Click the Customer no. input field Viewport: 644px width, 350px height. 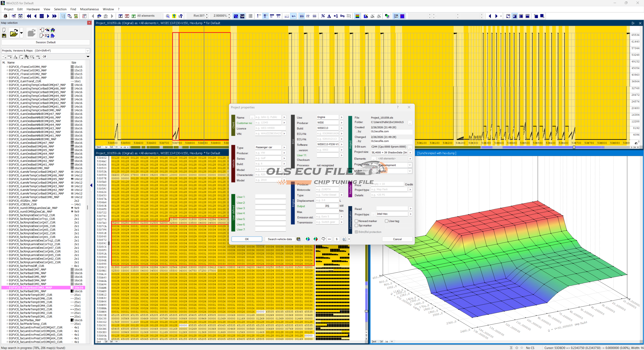click(268, 123)
